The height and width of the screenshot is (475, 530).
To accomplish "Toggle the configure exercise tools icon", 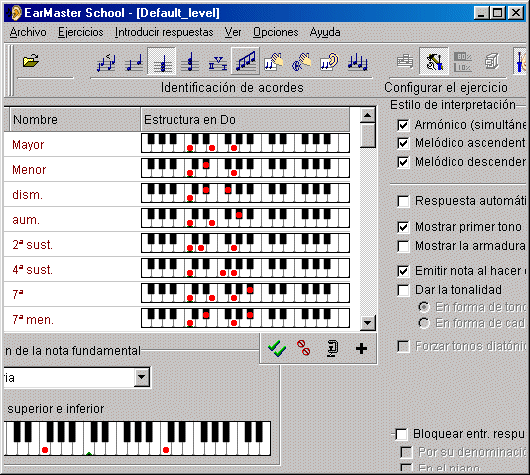I will pyautogui.click(x=434, y=61).
